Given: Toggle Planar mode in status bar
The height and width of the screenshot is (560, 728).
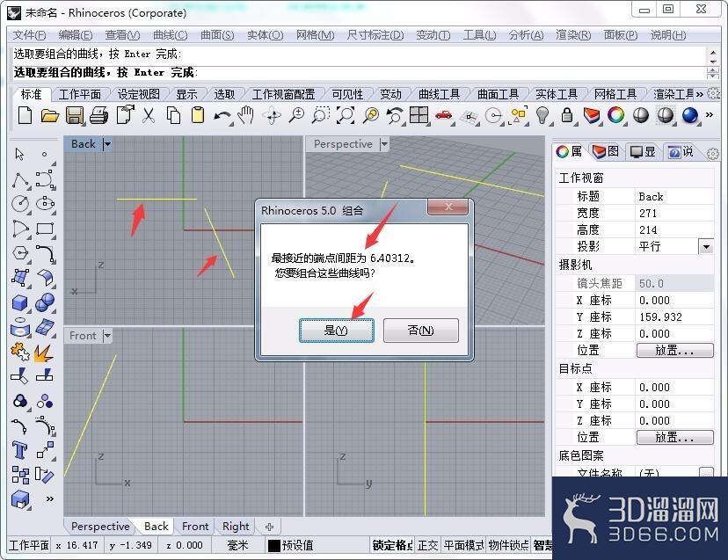Looking at the screenshot, I should (x=463, y=545).
